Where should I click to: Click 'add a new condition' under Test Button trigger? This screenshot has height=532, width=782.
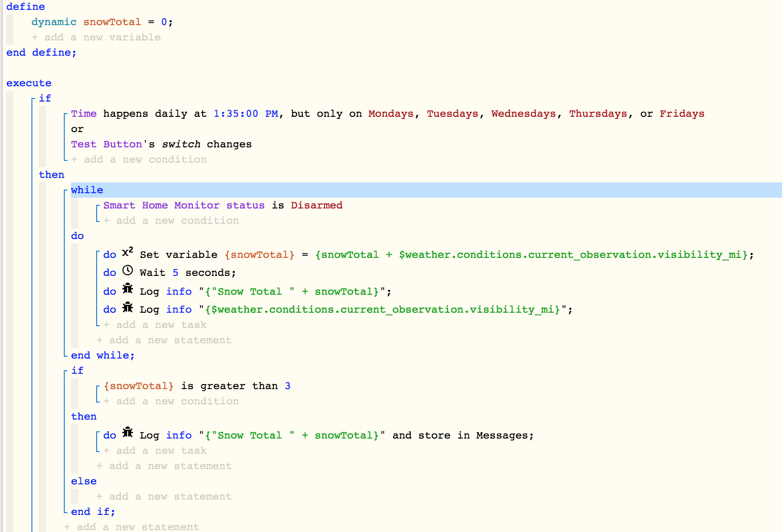click(139, 160)
